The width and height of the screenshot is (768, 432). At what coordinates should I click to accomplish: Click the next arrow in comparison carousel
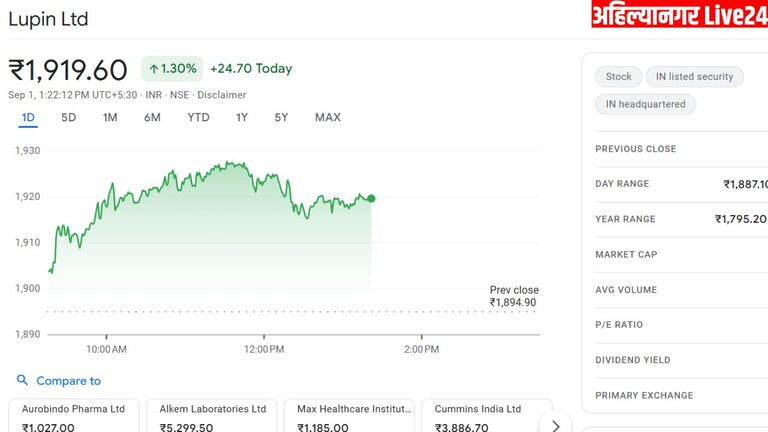[x=555, y=425]
